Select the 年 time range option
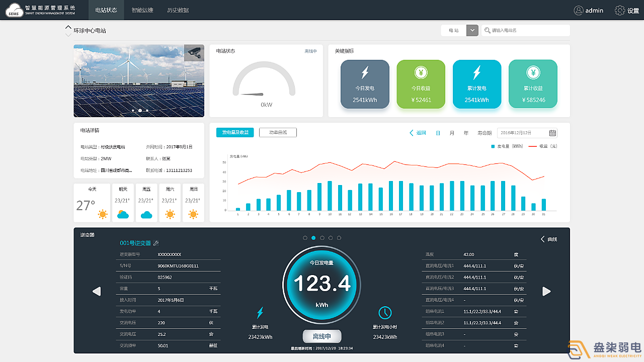 click(466, 133)
